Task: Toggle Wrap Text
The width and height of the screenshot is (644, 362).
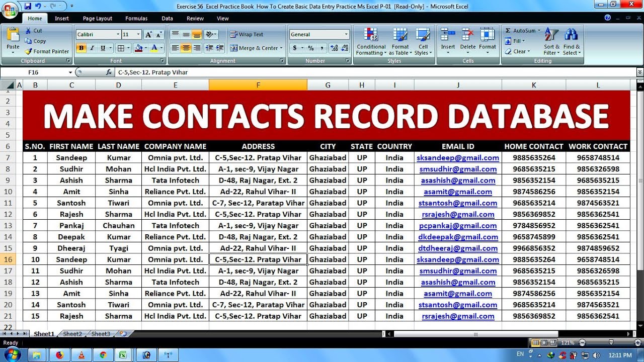Action: coord(247,35)
